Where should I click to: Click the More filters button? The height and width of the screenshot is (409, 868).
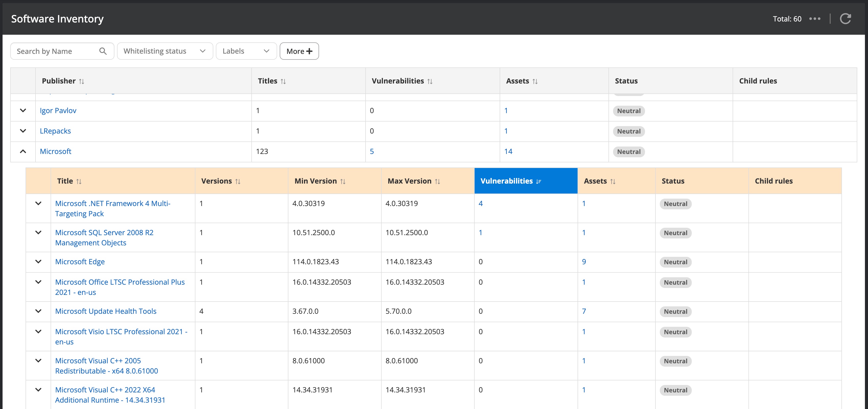(x=299, y=51)
